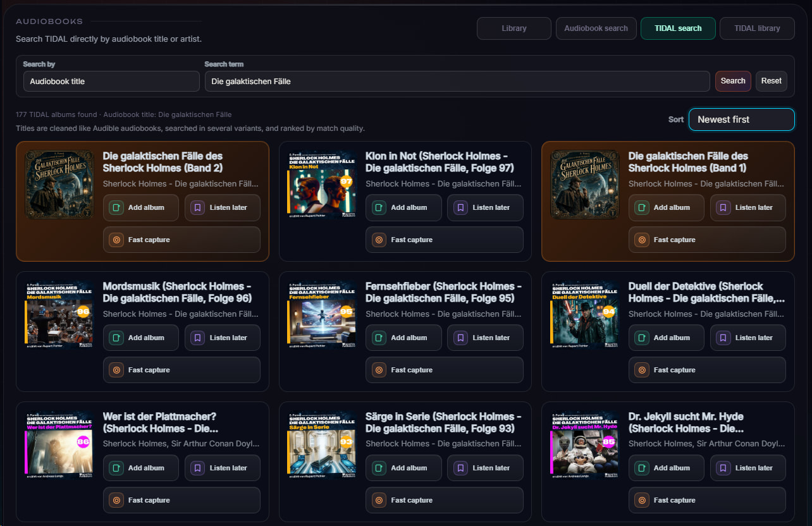Viewport: 812px width, 526px height.
Task: Click the "Särge in Serie" Folge 93 title
Action: (x=444, y=422)
